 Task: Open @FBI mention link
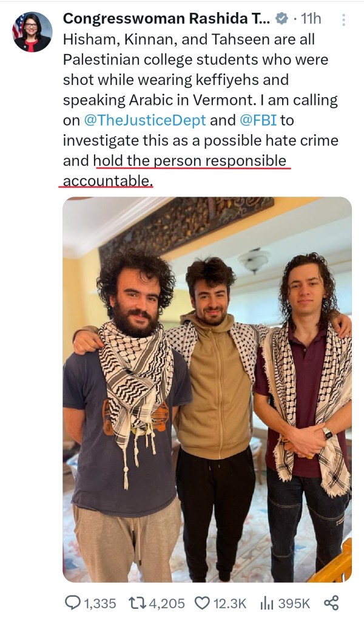pos(258,120)
